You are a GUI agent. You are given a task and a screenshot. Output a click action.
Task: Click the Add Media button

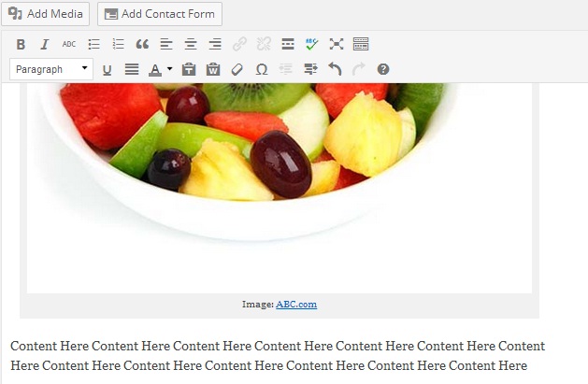[x=46, y=14]
